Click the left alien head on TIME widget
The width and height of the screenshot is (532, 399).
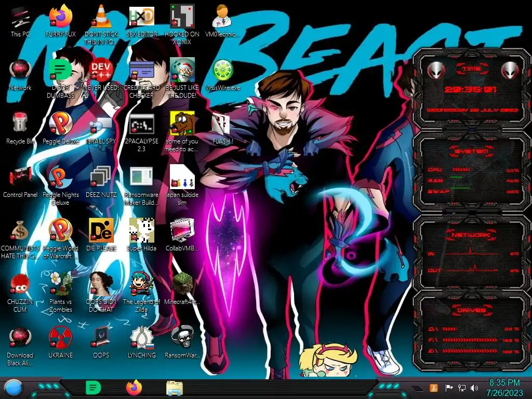(436, 70)
